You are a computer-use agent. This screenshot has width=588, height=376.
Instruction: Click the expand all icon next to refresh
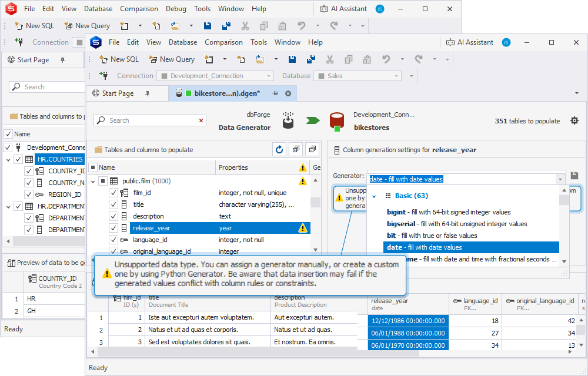click(x=296, y=149)
